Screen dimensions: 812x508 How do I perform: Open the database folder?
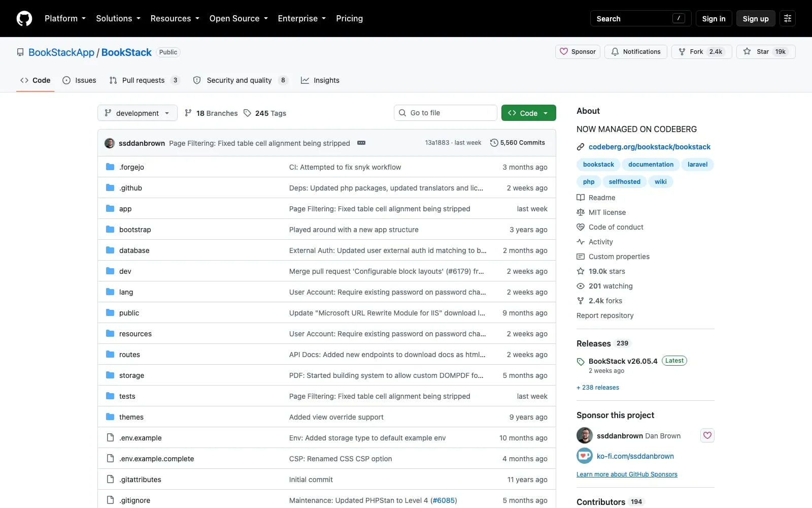point(134,250)
